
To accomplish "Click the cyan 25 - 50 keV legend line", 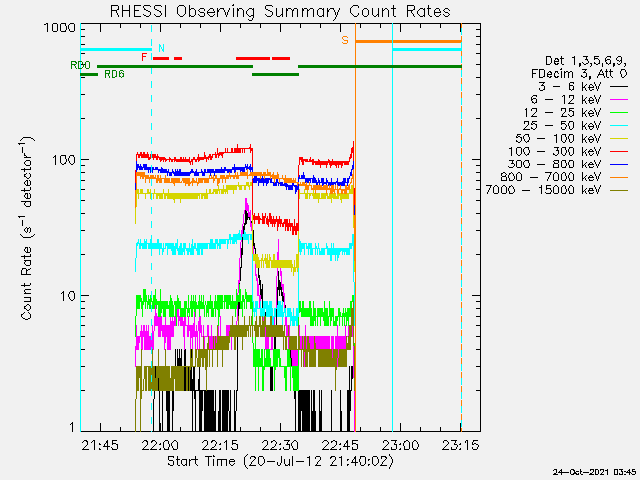I will point(619,125).
